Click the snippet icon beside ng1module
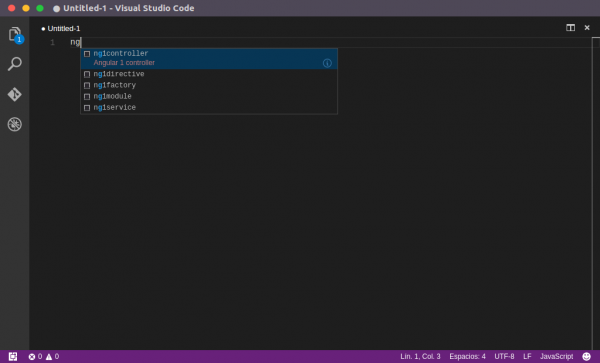600x363 pixels. coord(87,96)
